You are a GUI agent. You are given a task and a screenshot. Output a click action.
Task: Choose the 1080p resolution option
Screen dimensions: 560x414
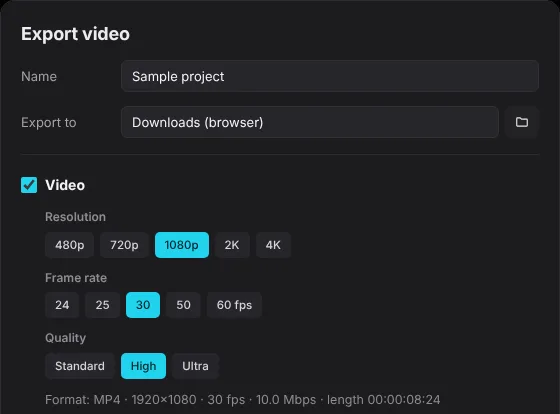coord(182,245)
